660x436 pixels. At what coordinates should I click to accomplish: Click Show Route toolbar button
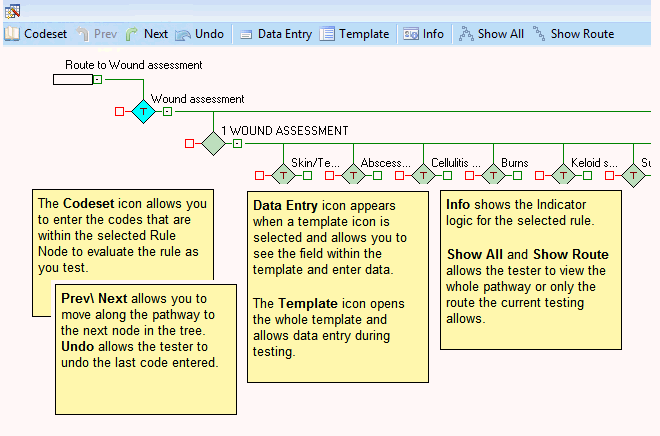573,34
